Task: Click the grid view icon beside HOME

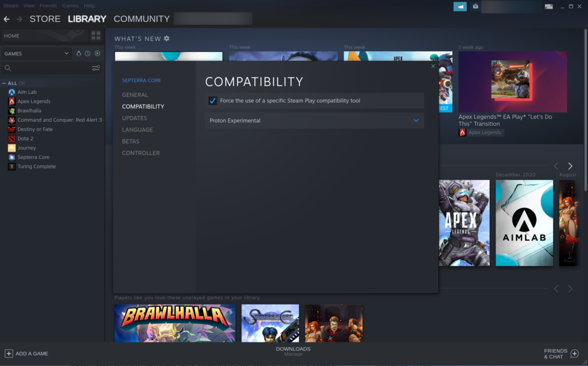Action: point(95,36)
